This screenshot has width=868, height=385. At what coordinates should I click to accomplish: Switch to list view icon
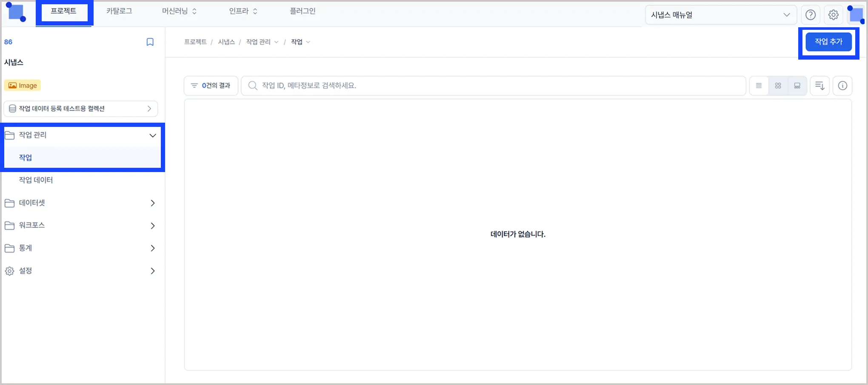759,86
